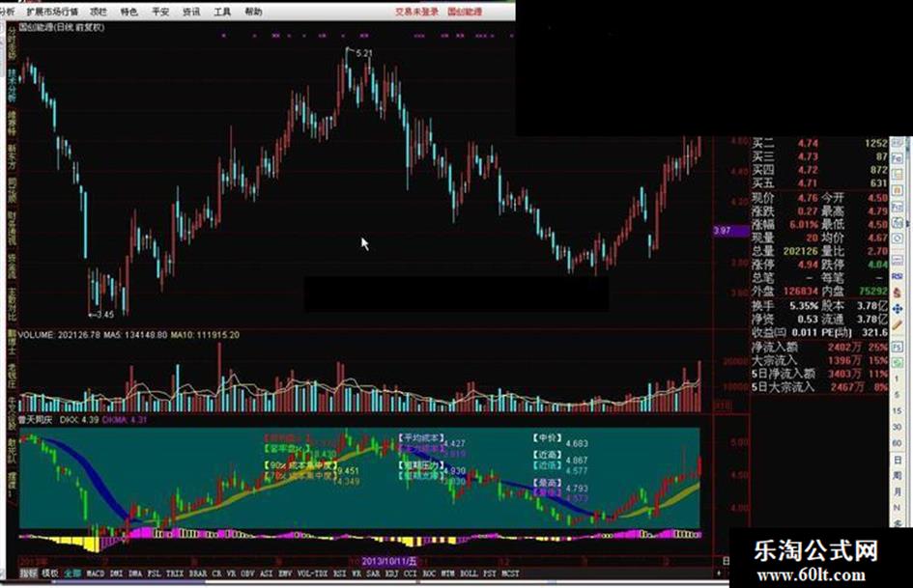This screenshot has height=588, width=913.
Task: Switch to weekly (周) period
Action: coord(898,476)
